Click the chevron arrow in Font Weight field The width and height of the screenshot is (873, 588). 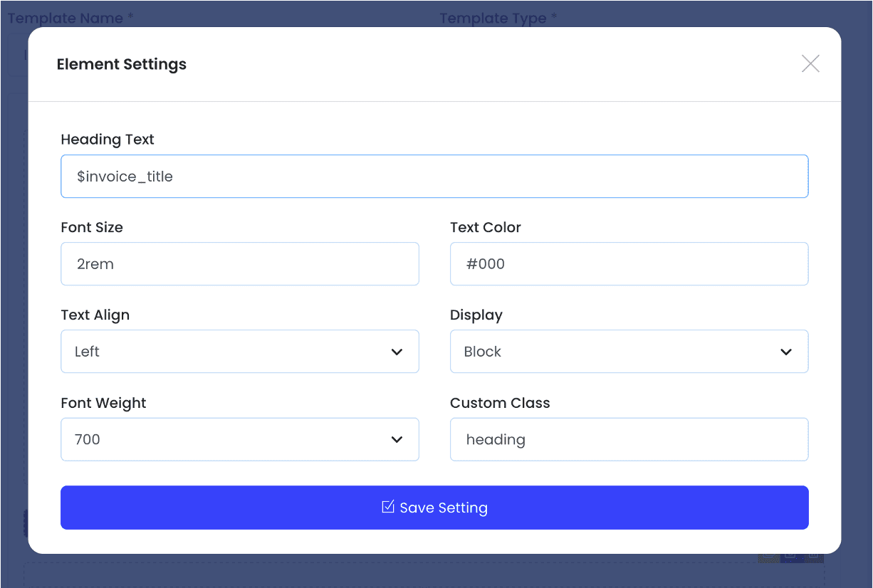397,440
